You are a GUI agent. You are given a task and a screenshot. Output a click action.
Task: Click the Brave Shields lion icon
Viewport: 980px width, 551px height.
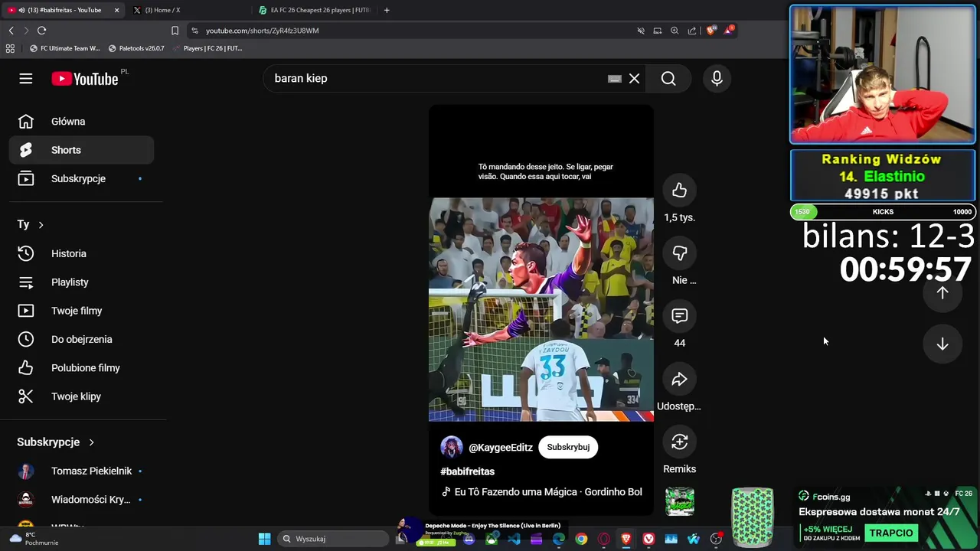pyautogui.click(x=711, y=31)
